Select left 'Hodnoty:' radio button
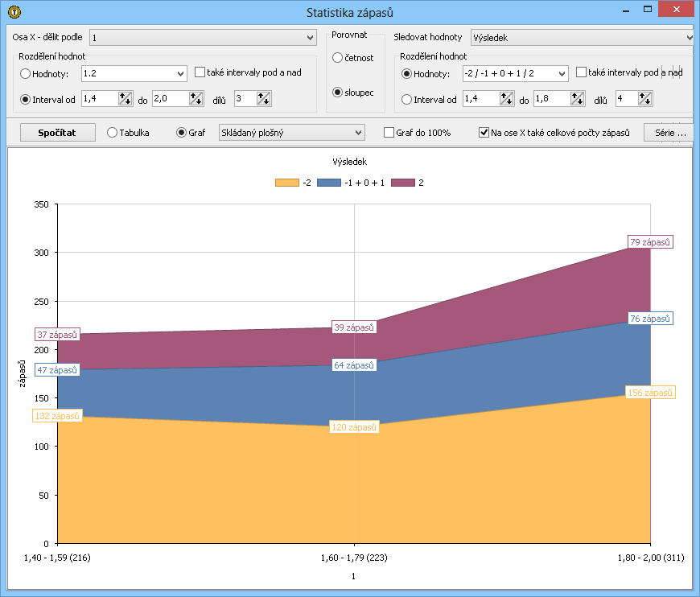Viewport: 700px width, 597px height. pyautogui.click(x=26, y=74)
